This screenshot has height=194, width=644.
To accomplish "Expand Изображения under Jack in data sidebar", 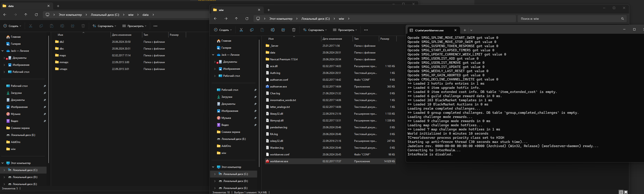I will (4, 65).
